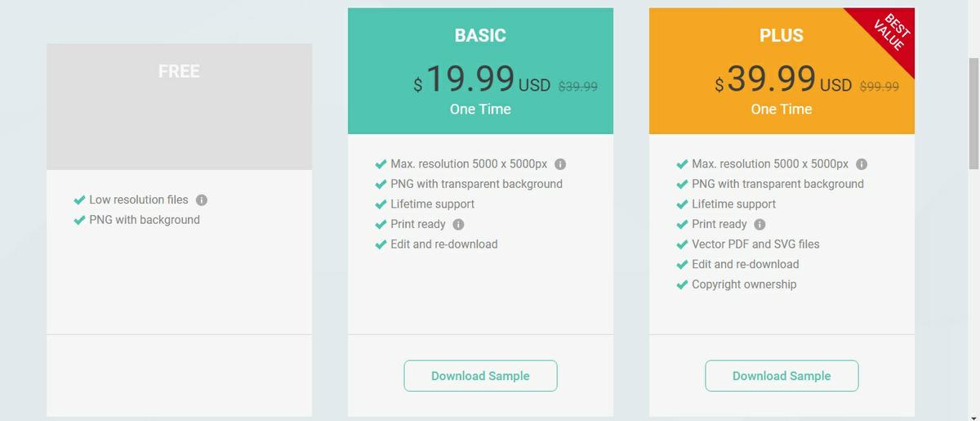Click info icon next to BASIC Max. resolution

point(560,164)
